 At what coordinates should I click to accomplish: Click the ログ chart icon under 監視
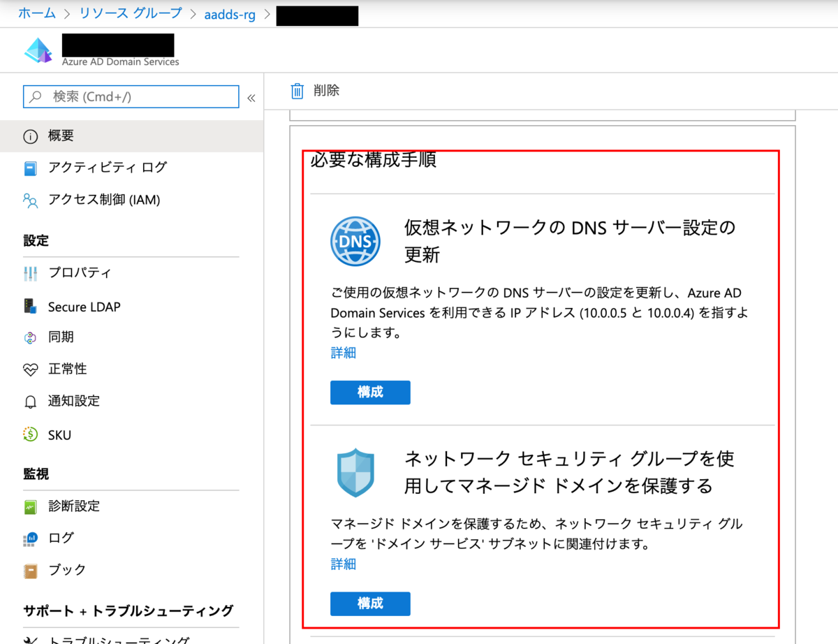click(x=30, y=539)
